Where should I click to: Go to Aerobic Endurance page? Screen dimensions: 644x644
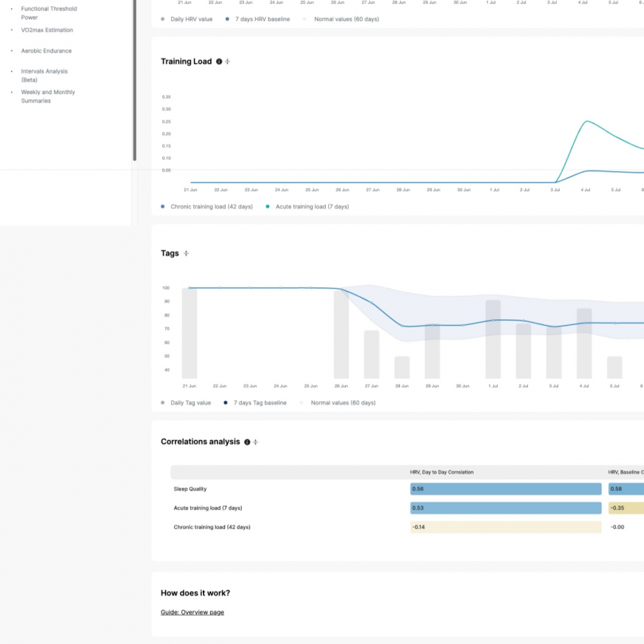[x=46, y=51]
